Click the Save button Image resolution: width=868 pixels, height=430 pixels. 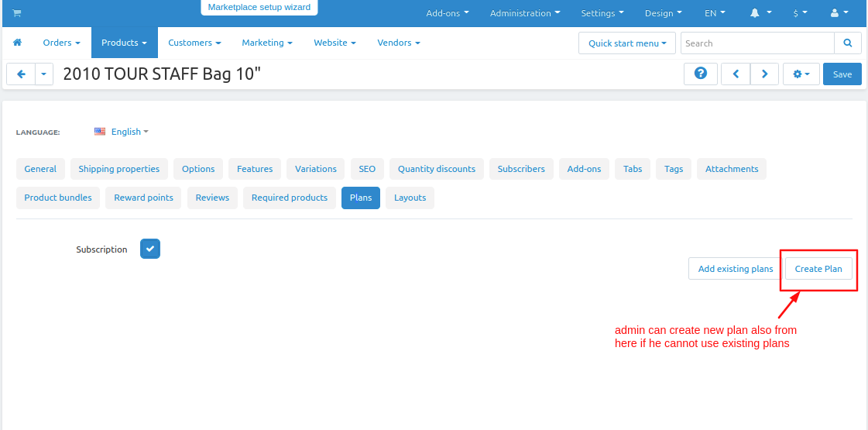coord(842,74)
